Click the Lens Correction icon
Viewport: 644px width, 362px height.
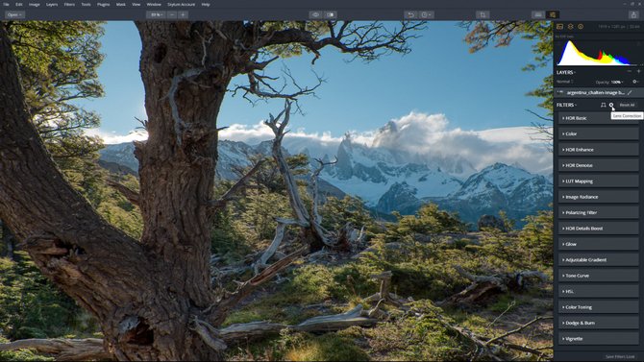point(611,105)
